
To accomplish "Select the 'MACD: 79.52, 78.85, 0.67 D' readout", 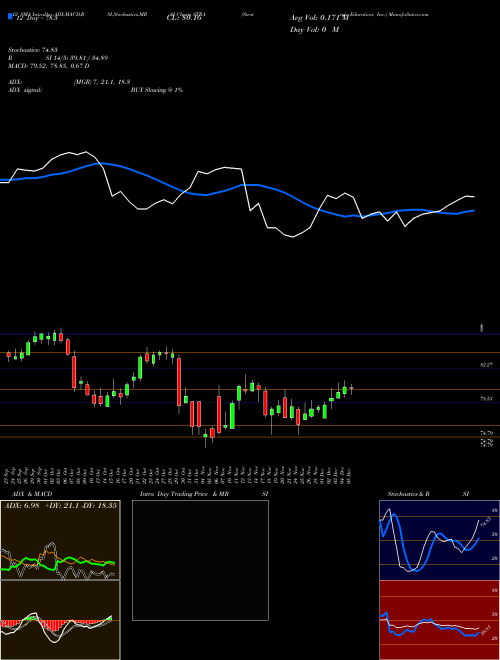I will click(x=49, y=66).
